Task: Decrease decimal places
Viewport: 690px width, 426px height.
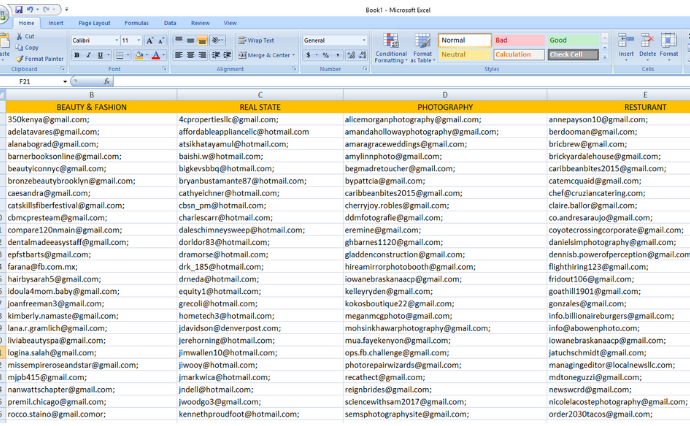Action: (x=362, y=55)
